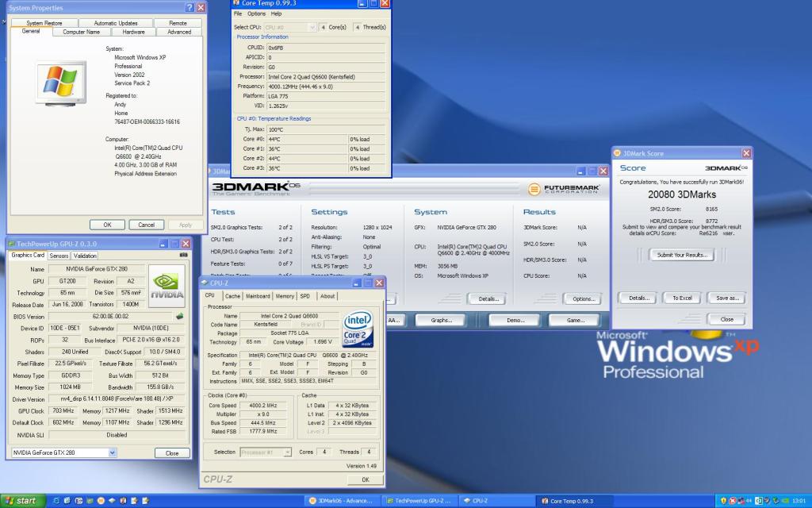This screenshot has height=508, width=812.
Task: Click the Bus Speed 444.5 MHz field in CPU-Z
Action: (x=263, y=422)
